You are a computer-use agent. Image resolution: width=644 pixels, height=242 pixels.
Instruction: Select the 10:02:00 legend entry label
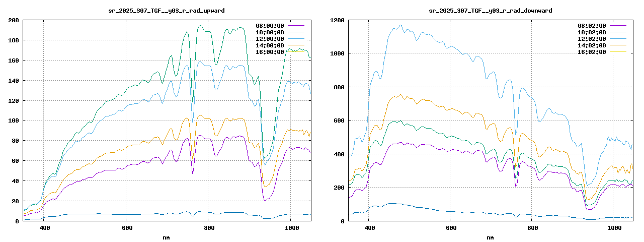tap(592, 32)
